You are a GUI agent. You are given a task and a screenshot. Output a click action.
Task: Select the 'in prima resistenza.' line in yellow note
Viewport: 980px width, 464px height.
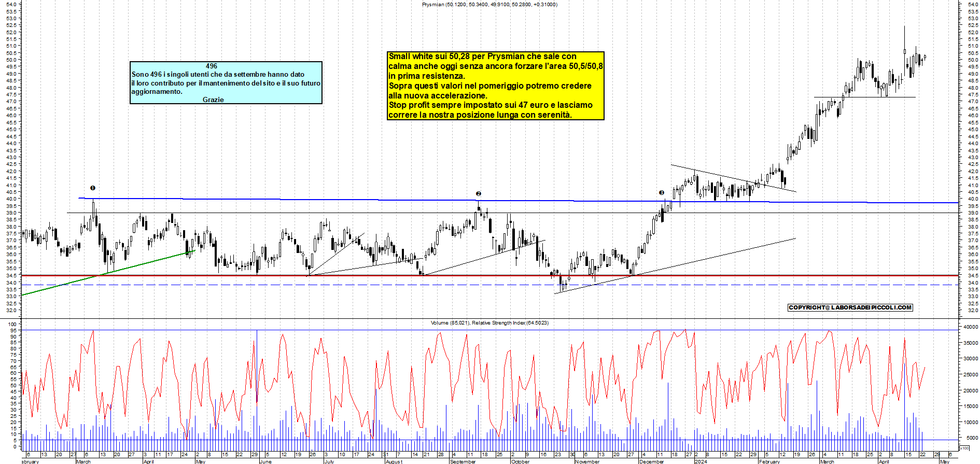click(427, 76)
